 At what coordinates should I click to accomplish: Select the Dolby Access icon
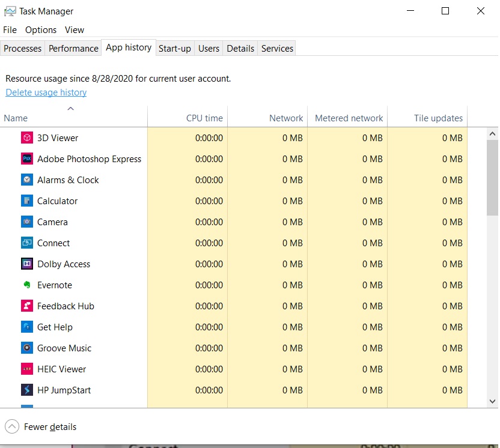[x=27, y=264]
